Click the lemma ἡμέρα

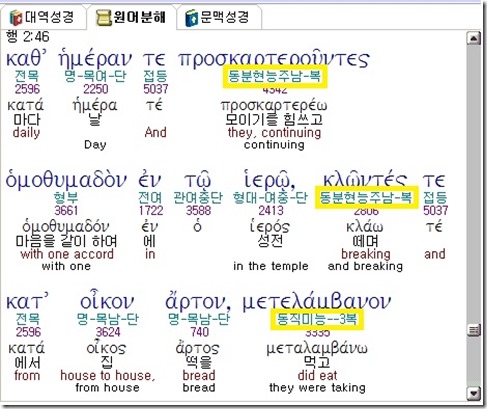[x=95, y=106]
